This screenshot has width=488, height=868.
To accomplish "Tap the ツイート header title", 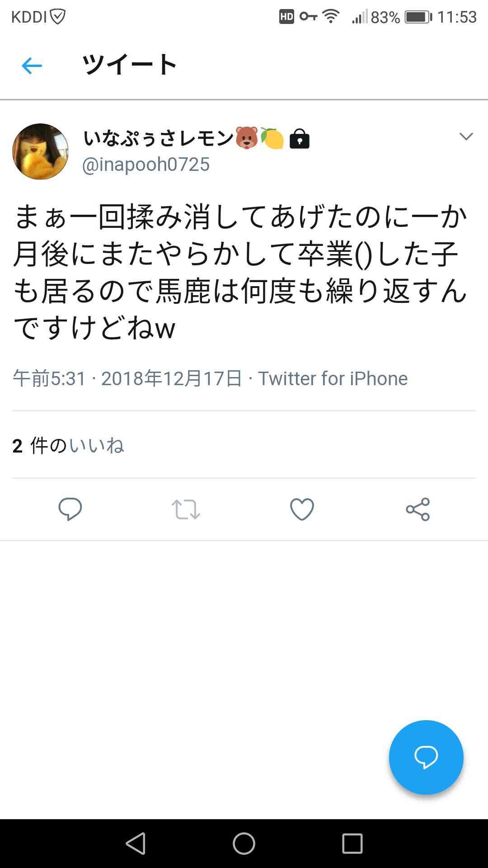I will [x=130, y=64].
